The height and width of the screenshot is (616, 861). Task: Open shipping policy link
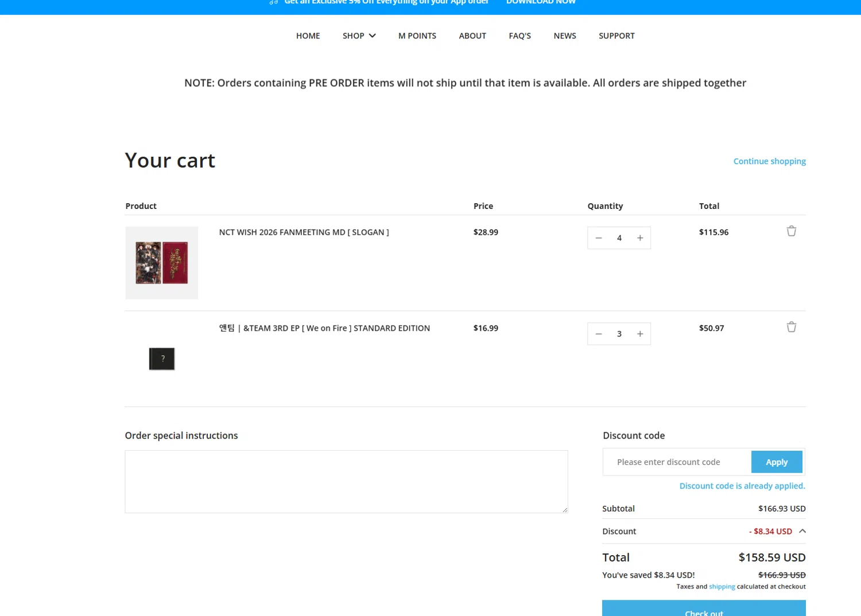(x=722, y=587)
